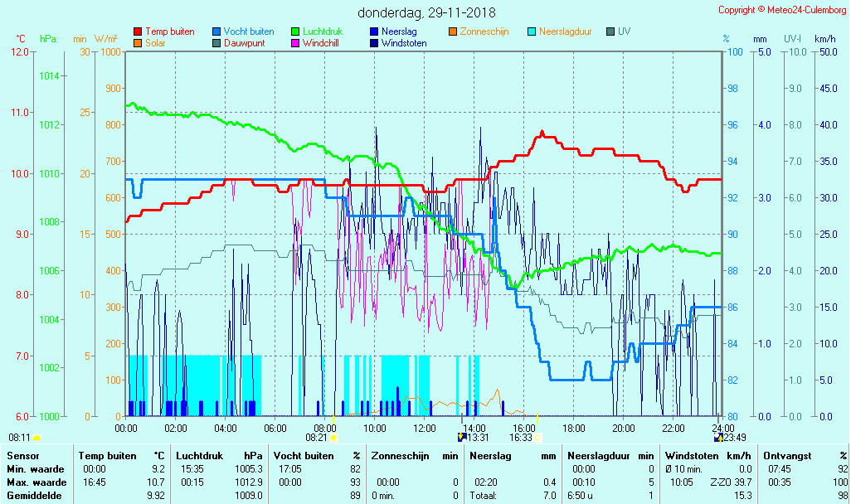The width and height of the screenshot is (851, 504).
Task: Click the magenta Windchill legend square
Action: 296,43
